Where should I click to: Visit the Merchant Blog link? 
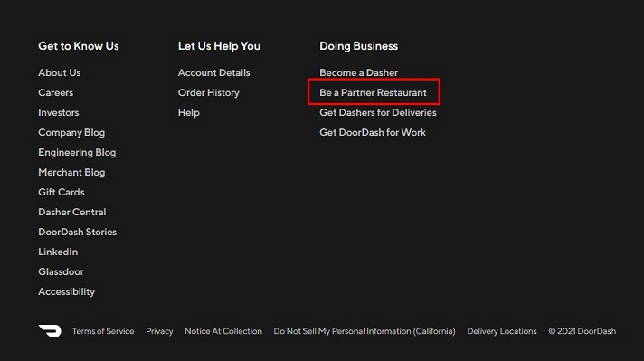click(x=71, y=172)
